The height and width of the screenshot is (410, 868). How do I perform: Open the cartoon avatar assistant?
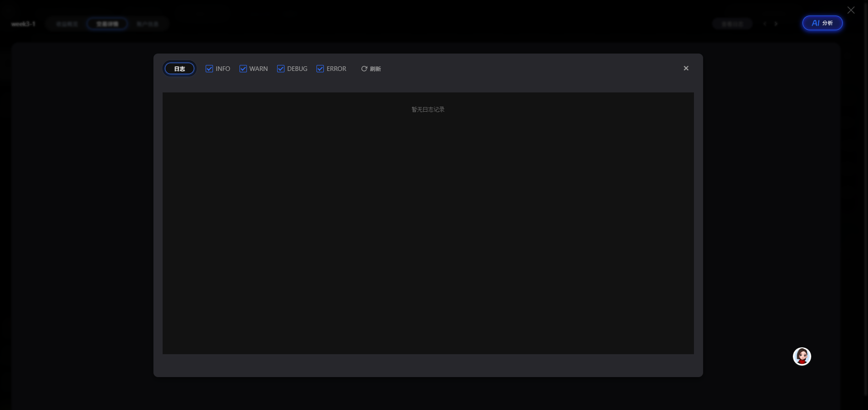(x=802, y=356)
